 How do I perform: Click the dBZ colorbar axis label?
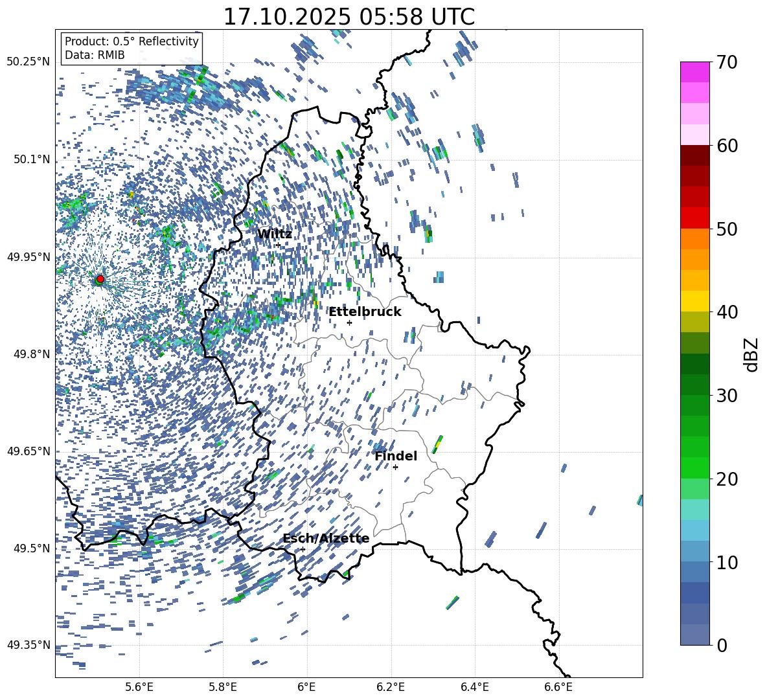[751, 354]
